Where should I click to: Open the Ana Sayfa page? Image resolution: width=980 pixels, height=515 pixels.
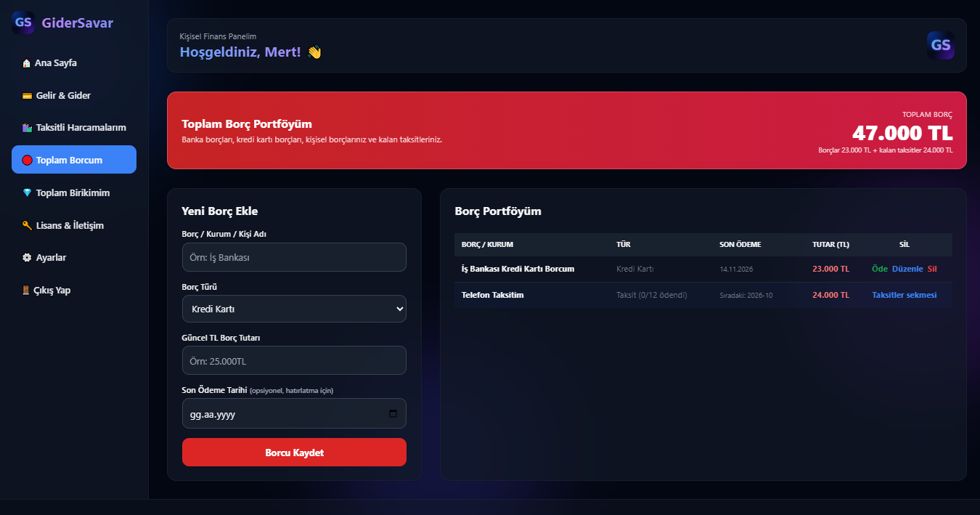click(74, 63)
